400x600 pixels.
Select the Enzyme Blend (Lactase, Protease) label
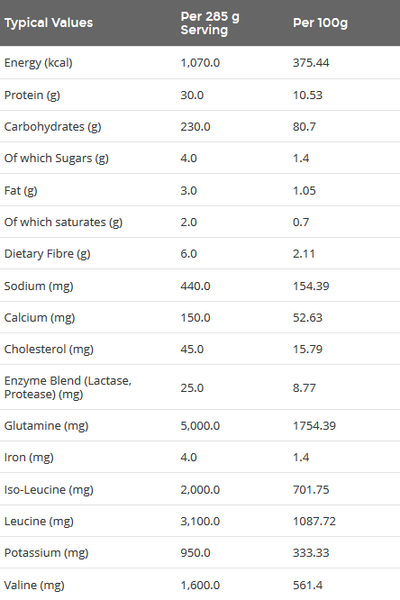tap(68, 388)
